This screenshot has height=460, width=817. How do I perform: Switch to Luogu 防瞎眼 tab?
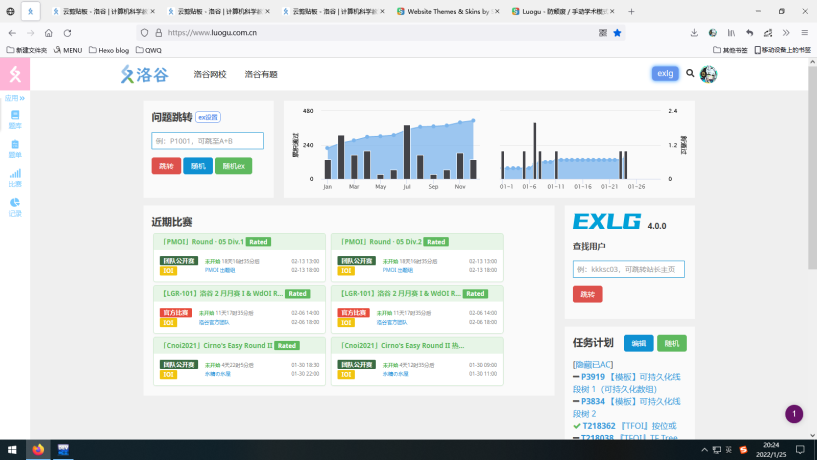coord(563,11)
